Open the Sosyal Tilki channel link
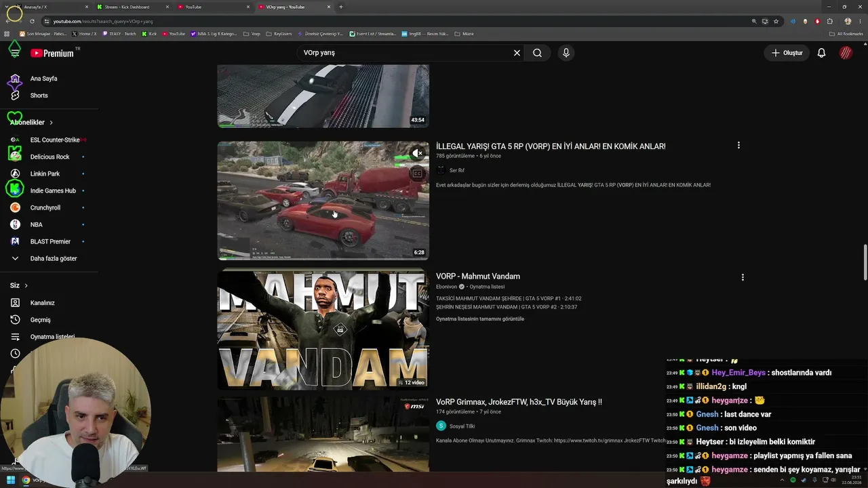 (462, 426)
